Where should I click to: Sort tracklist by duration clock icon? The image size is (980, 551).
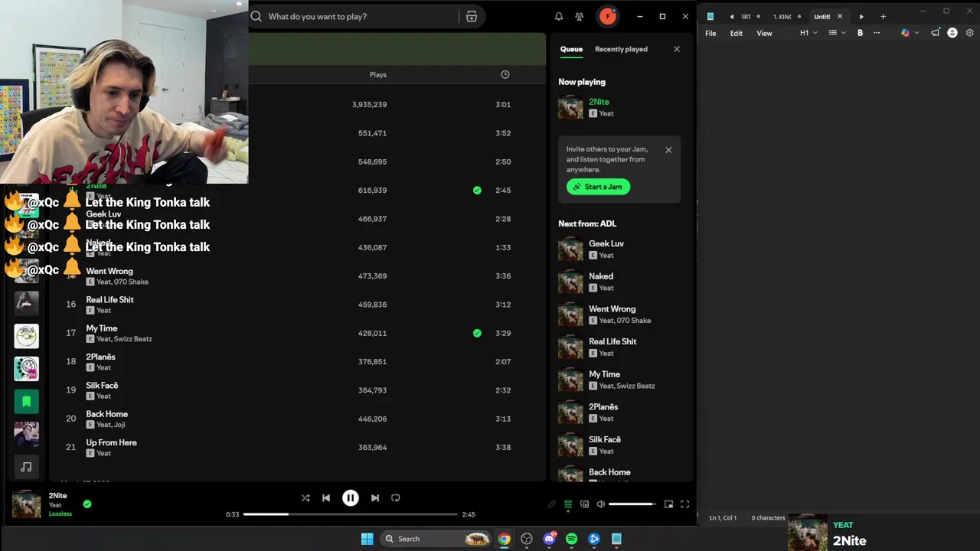pyautogui.click(x=505, y=74)
